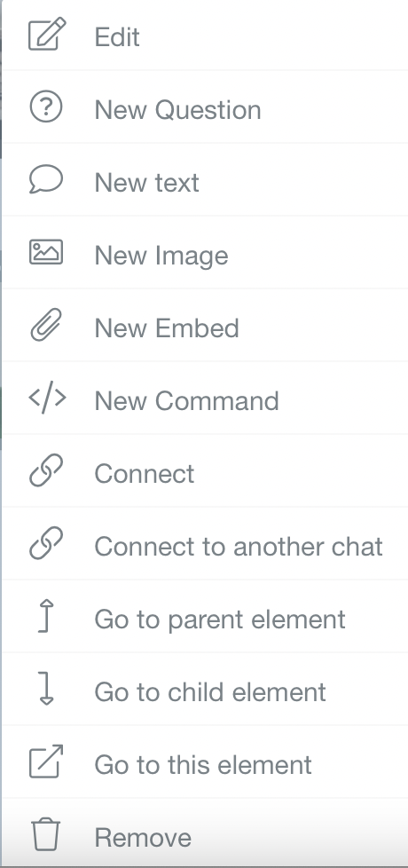The image size is (408, 868).
Task: Choose the New Command option
Action: click(x=205, y=398)
